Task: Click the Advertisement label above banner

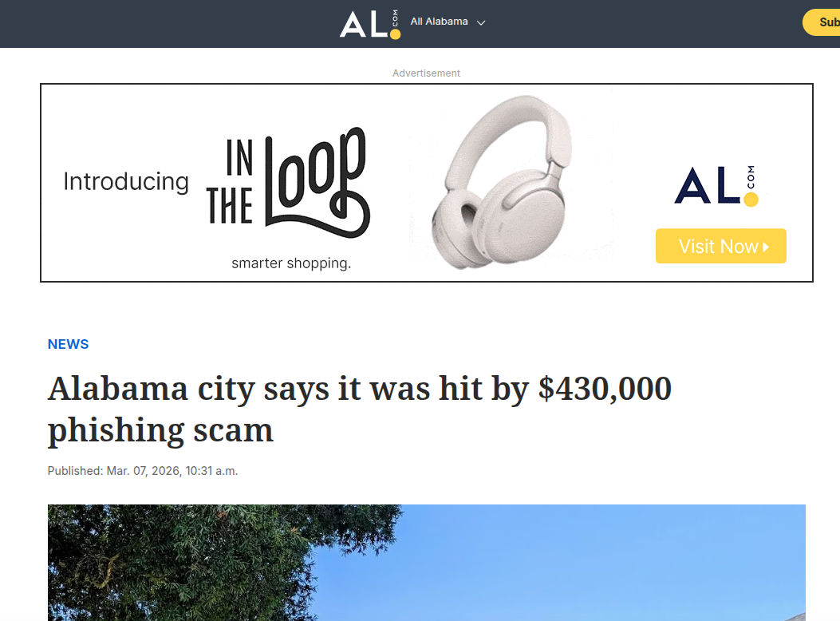Action: [426, 73]
